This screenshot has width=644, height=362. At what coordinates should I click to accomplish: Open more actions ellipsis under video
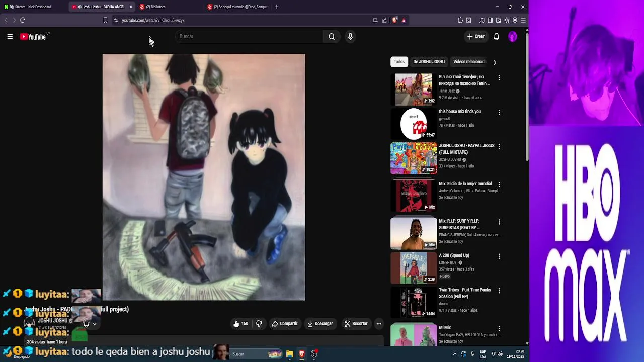coord(379,324)
